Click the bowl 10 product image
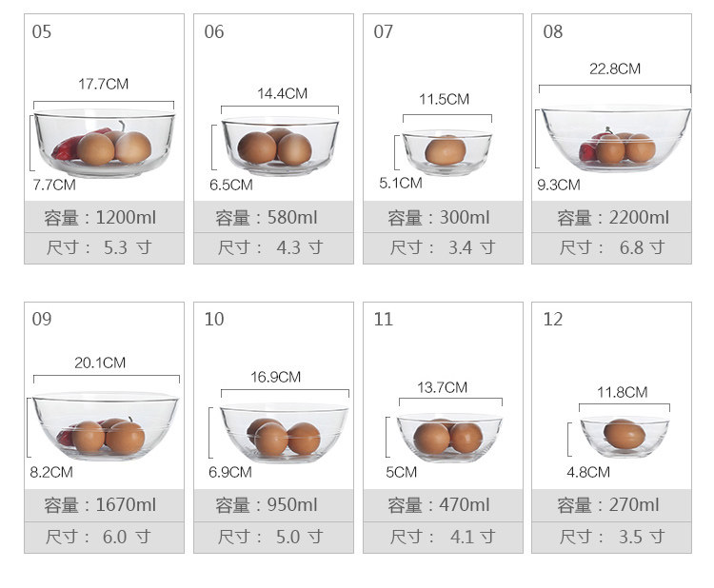This screenshot has width=714, height=588. click(283, 434)
